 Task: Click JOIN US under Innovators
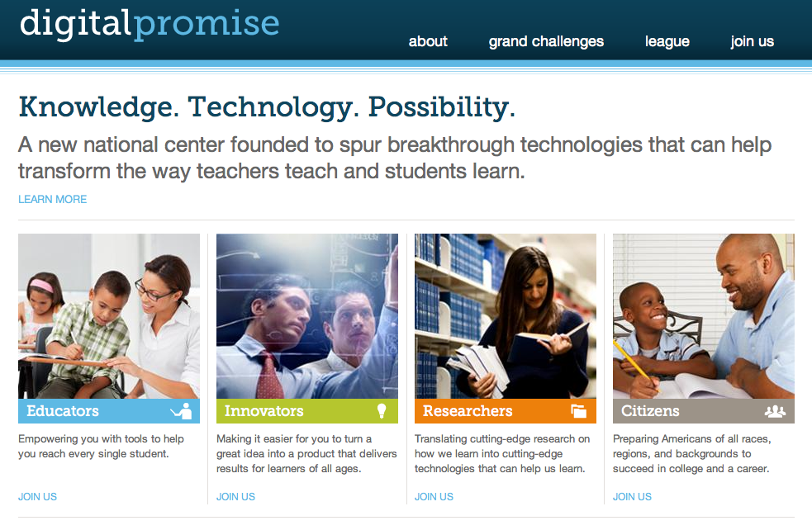click(x=235, y=496)
